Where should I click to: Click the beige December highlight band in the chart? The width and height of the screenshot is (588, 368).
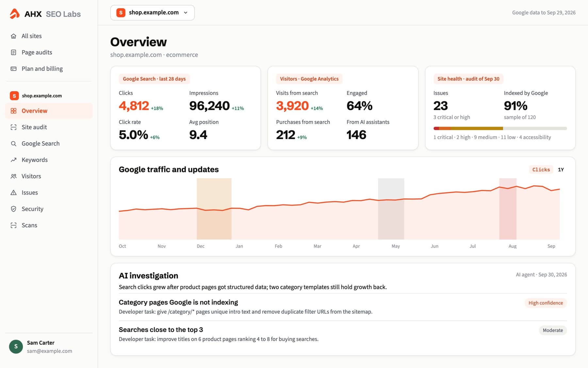(x=214, y=209)
